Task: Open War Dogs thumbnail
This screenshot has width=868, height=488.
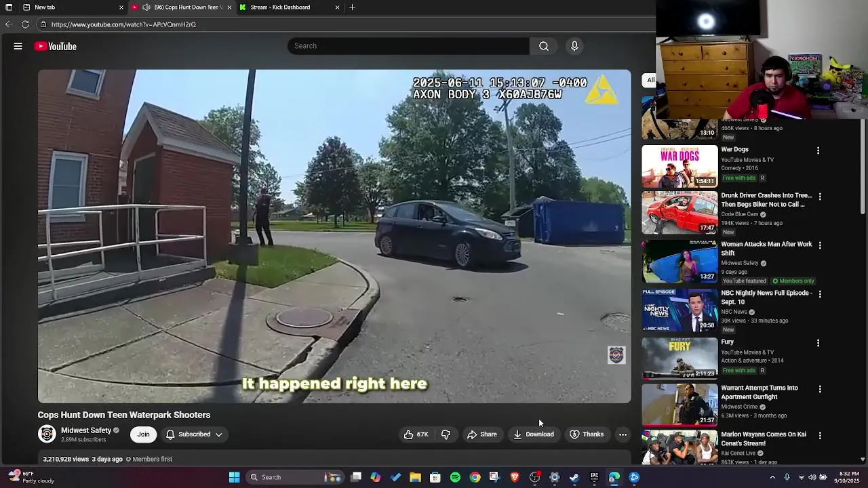Action: click(x=679, y=166)
